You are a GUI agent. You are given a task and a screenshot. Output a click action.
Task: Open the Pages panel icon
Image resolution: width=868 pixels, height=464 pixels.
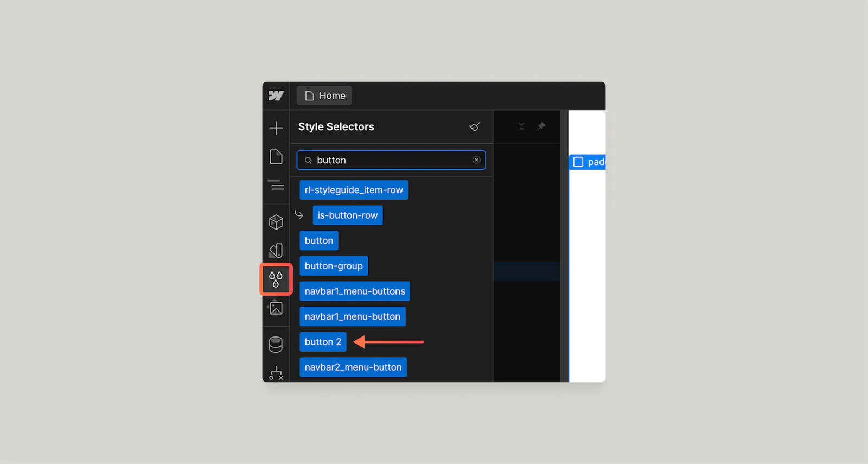pos(276,157)
